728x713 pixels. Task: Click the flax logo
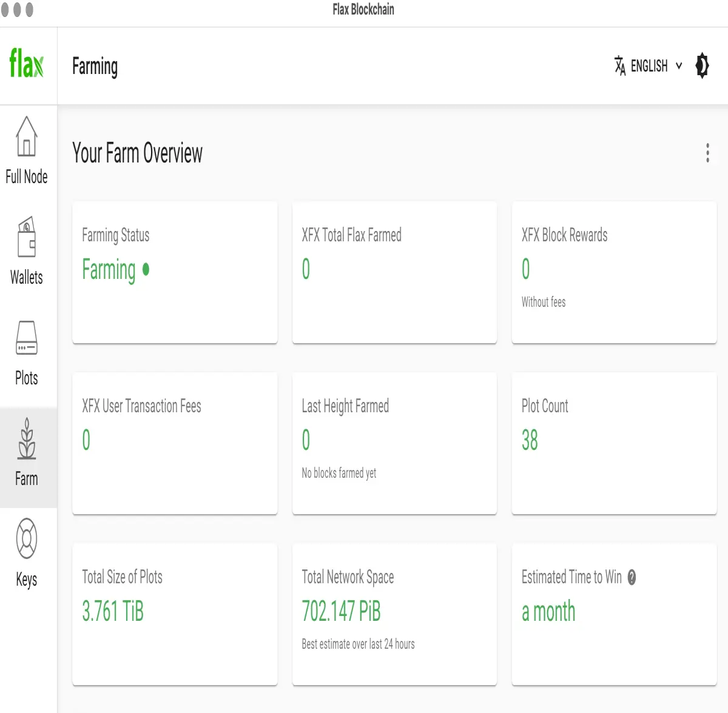pyautogui.click(x=27, y=63)
